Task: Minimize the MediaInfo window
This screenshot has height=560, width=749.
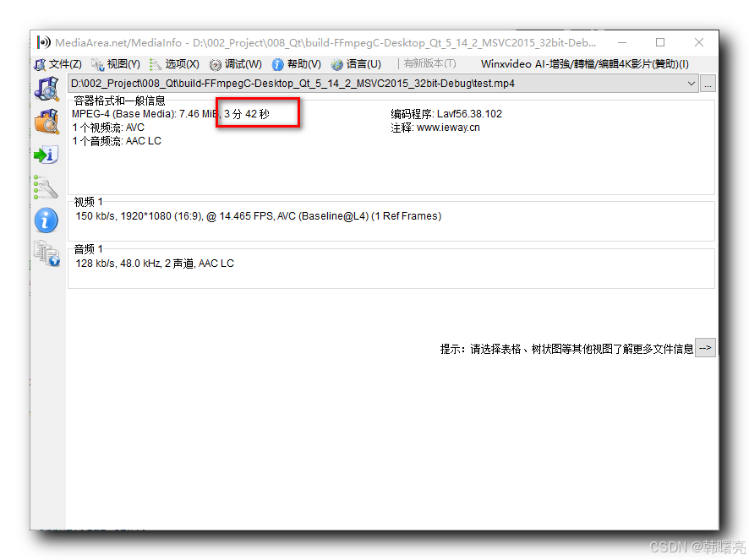Action: pyautogui.click(x=622, y=42)
